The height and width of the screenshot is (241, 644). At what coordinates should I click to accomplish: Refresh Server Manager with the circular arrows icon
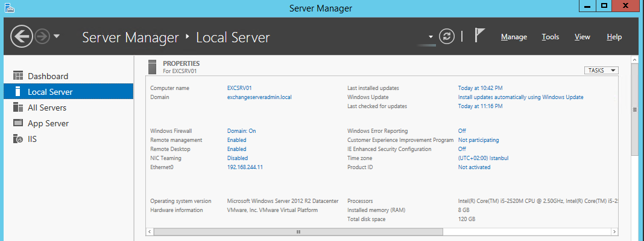click(x=447, y=37)
